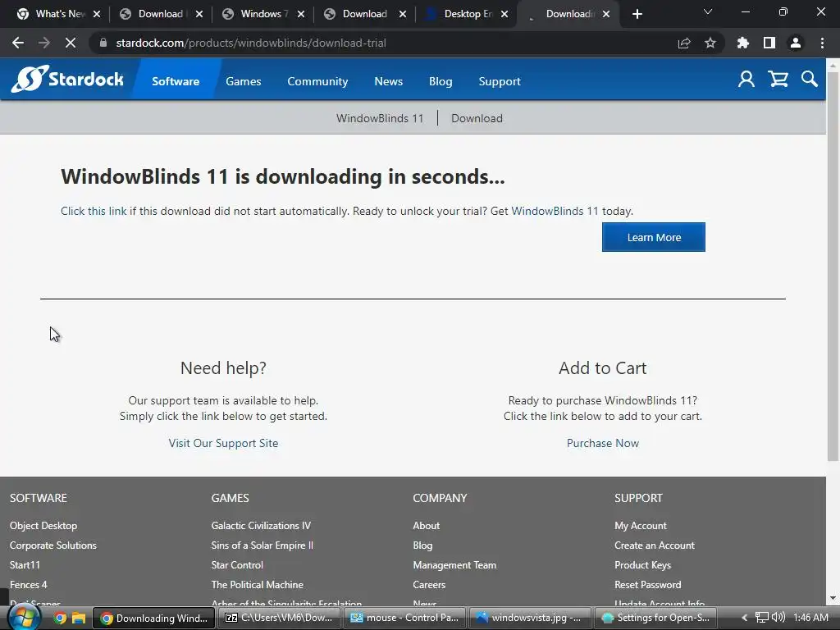This screenshot has width=840, height=630.
Task: Click 'WindowBlinds 11' link in the sentence
Action: tap(555, 211)
